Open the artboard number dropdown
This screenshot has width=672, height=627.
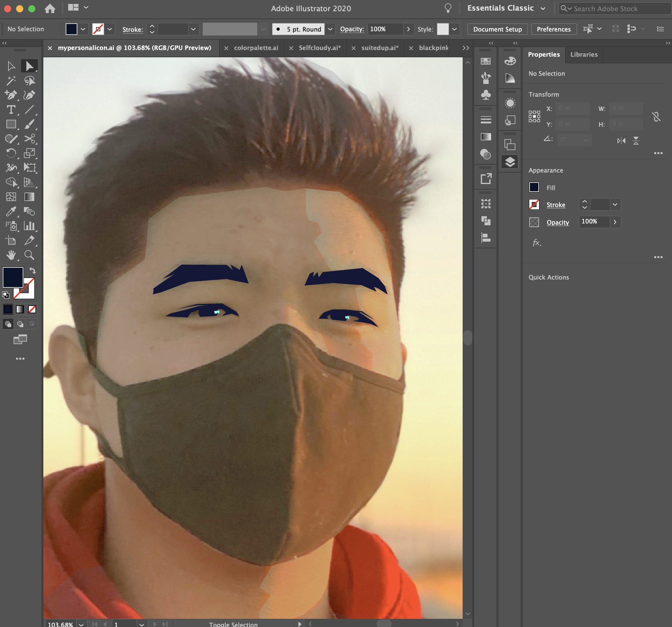pos(142,624)
